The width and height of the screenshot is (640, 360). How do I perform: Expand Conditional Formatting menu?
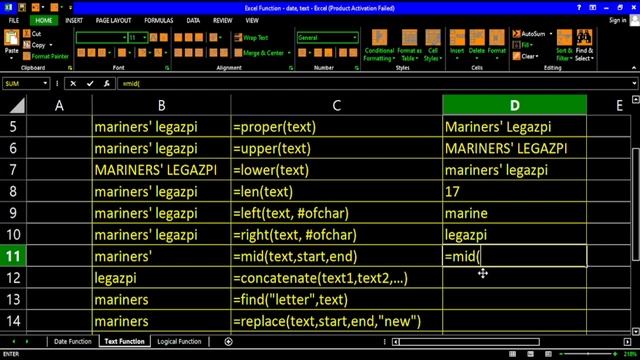coord(379,46)
